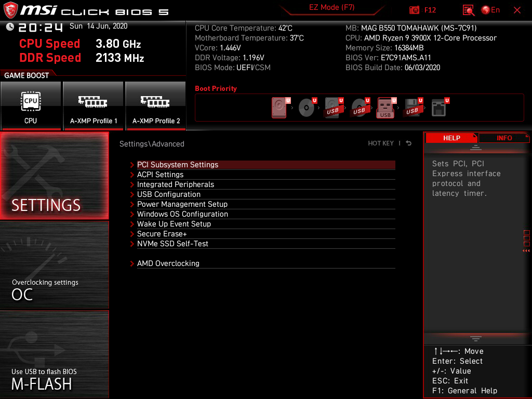Click the MSI dragon shield logo

10,10
